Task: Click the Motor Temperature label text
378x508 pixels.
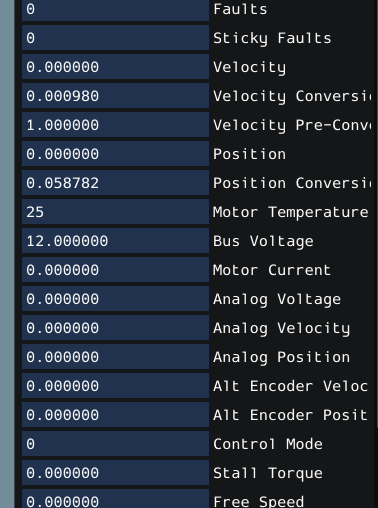Action: click(x=291, y=212)
